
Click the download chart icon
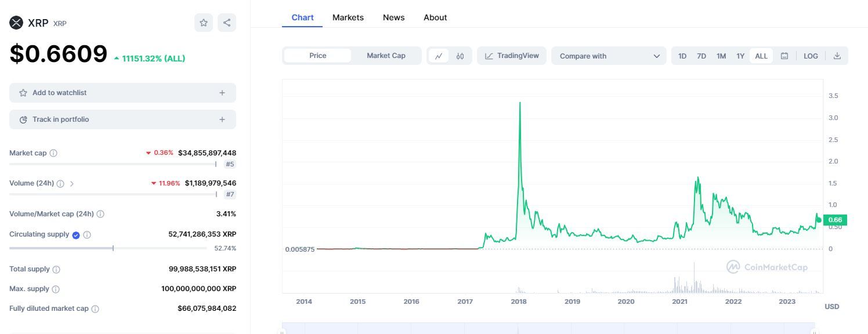pyautogui.click(x=837, y=56)
